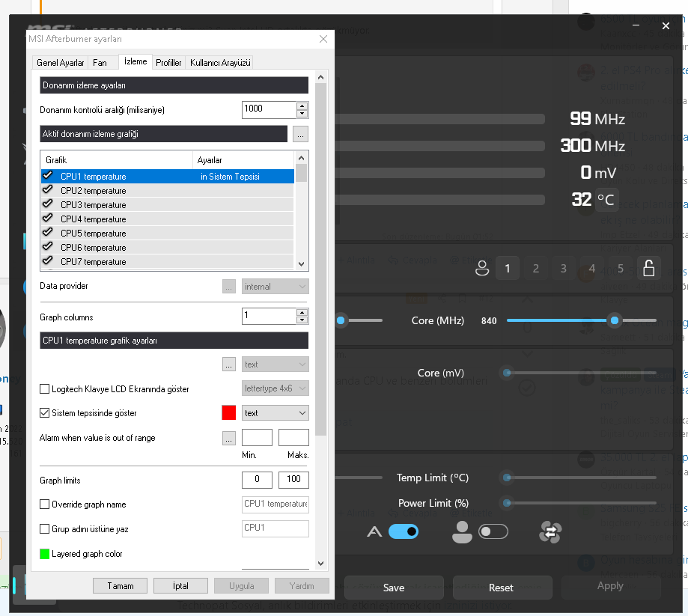
Task: Click the alarm Min. value field
Action: (x=257, y=437)
